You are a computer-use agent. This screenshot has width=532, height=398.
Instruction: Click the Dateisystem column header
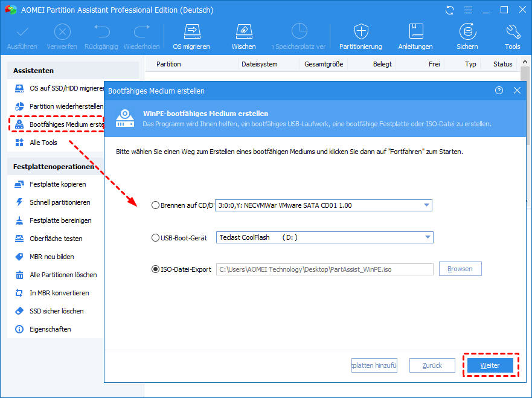click(260, 64)
